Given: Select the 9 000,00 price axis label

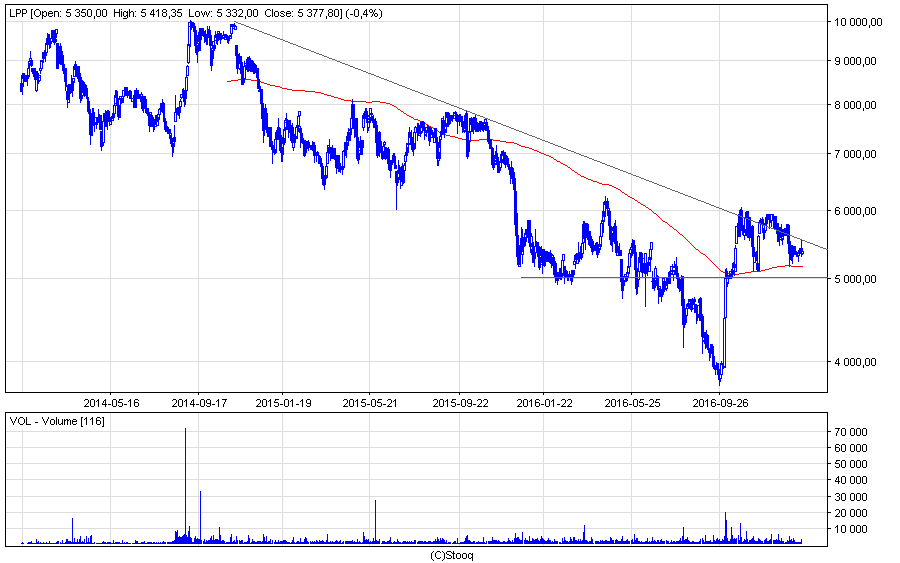Looking at the screenshot, I should tap(855, 61).
